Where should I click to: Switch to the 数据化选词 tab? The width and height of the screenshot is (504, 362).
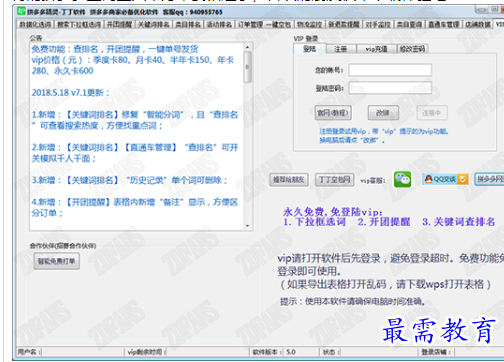click(x=35, y=24)
